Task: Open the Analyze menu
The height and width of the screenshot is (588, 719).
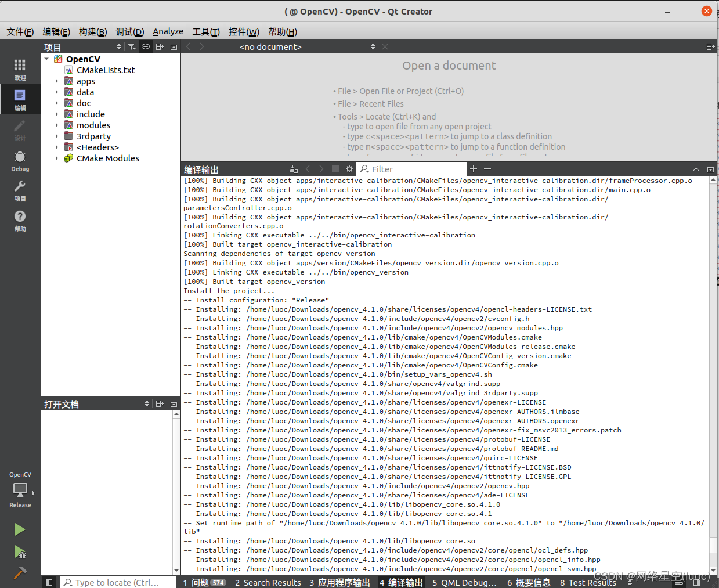Action: (168, 31)
